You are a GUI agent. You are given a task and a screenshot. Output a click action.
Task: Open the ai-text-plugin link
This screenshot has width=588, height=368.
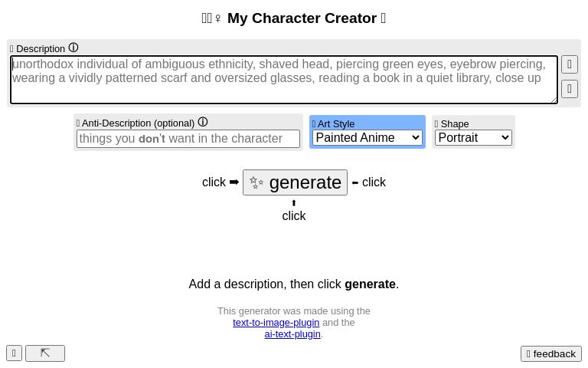(x=292, y=334)
